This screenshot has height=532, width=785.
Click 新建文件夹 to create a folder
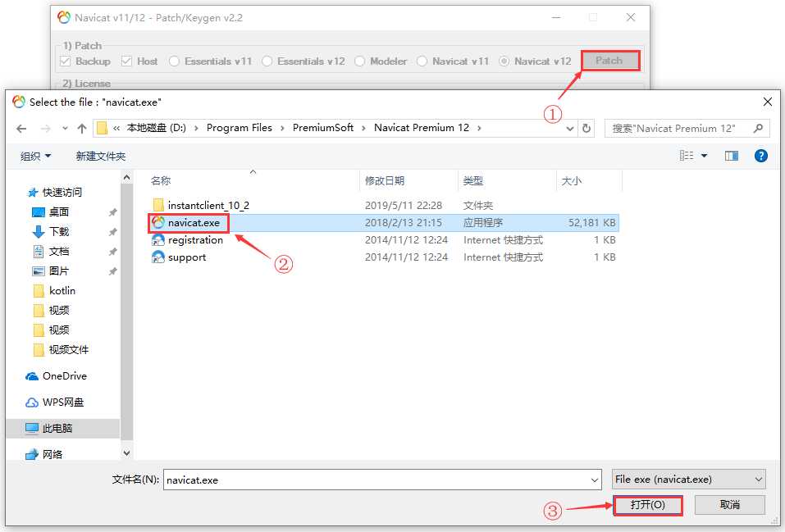point(101,156)
